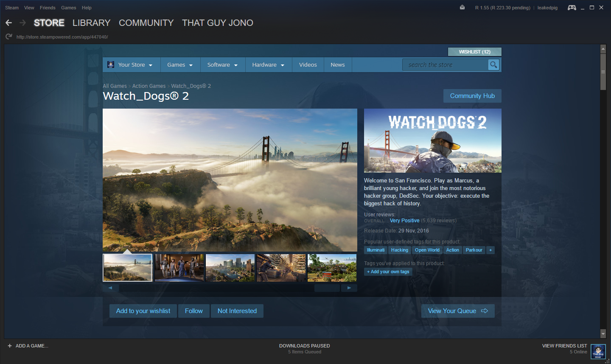The width and height of the screenshot is (611, 364).
Task: Open the Videos store section
Action: (308, 65)
